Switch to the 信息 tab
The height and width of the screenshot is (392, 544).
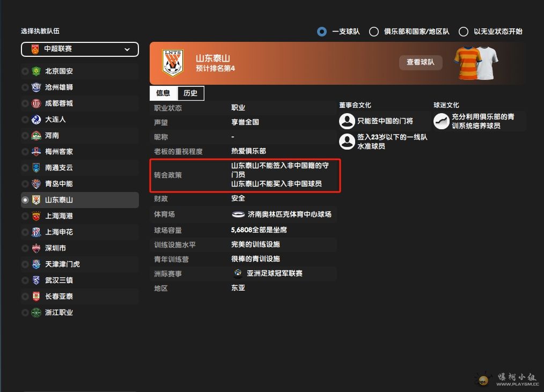(164, 93)
